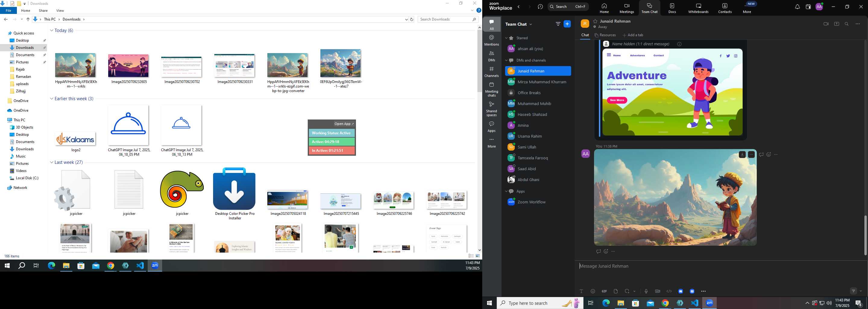Attach a file via composer file icon

tap(616, 291)
